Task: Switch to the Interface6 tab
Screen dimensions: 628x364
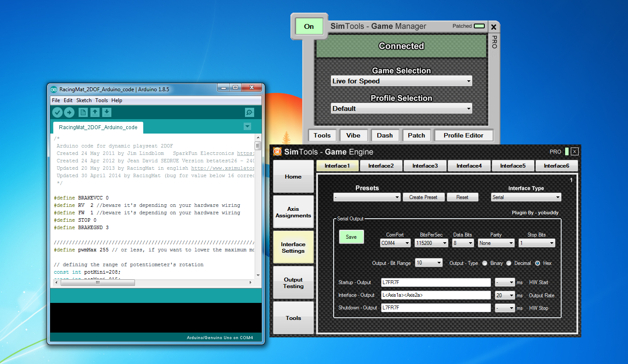Action: 556,166
